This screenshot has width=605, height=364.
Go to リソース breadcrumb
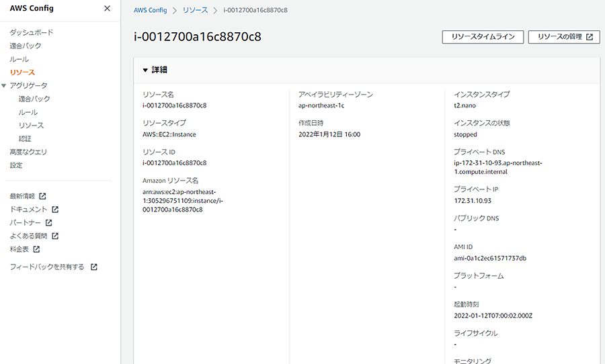point(195,11)
